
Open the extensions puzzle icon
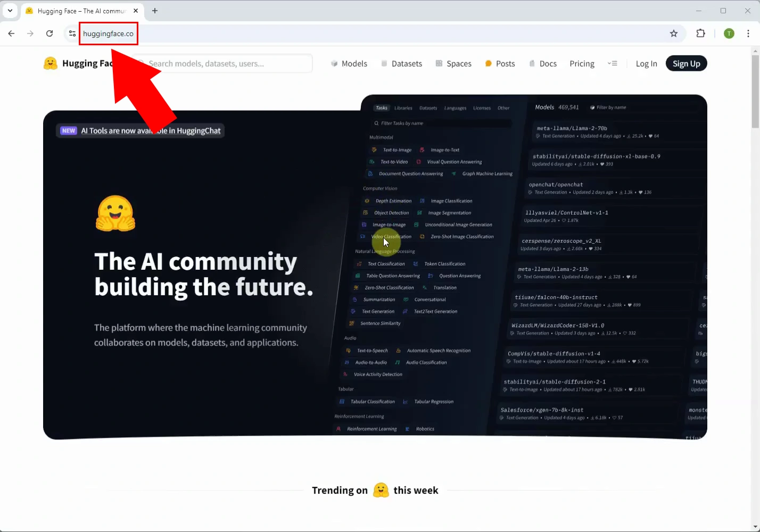(x=701, y=34)
